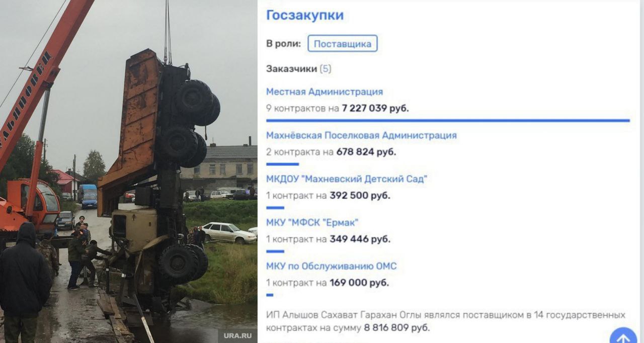Screen dimensions: 644x343
Task: Open МКДОУ "Махневский Детский Сад" link
Action: click(346, 179)
